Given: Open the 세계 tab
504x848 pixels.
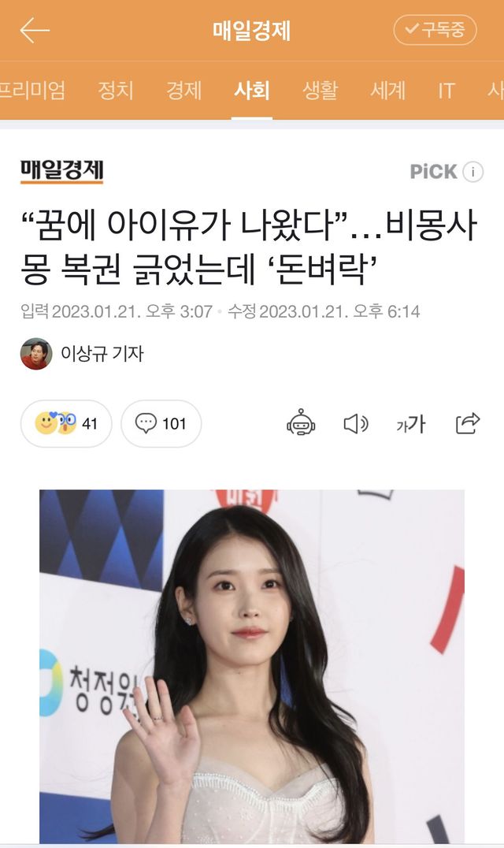Looking at the screenshot, I should (388, 91).
